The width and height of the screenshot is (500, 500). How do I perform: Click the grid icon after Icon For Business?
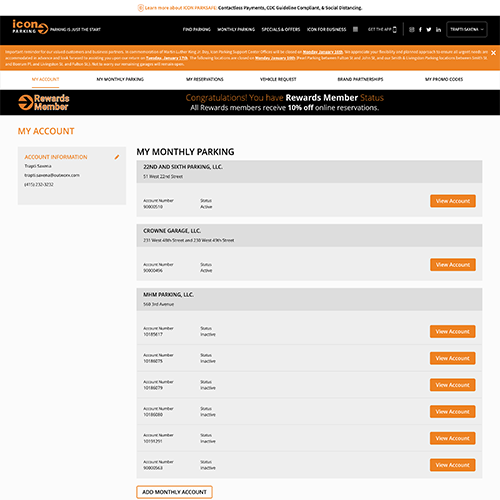click(355, 29)
